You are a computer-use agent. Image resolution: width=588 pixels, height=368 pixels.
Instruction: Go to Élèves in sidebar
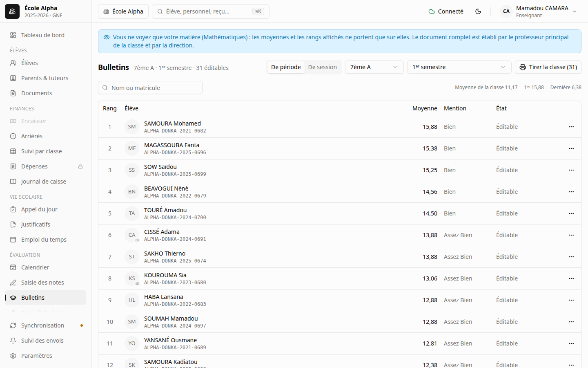[45, 63]
